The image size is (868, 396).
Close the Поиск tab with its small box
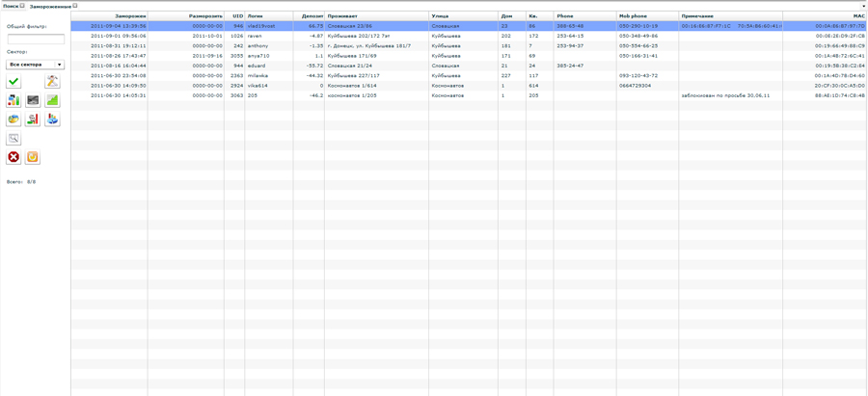pyautogui.click(x=22, y=6)
